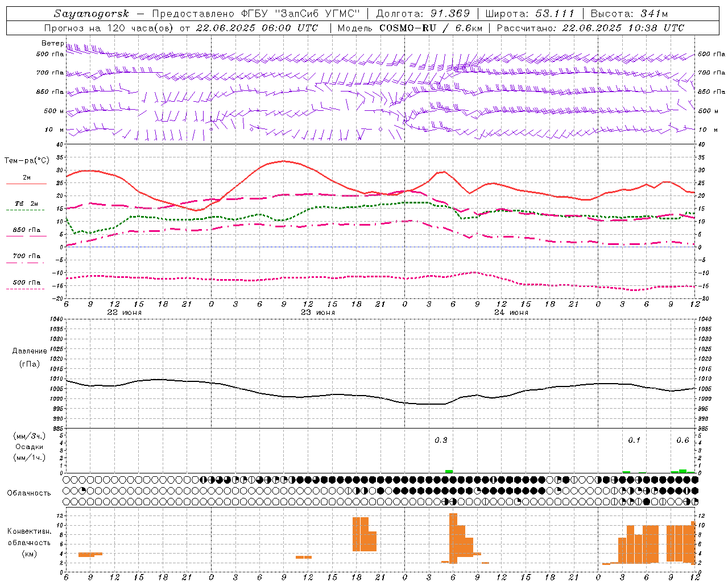Click the 23 июня date label
Image resolution: width=728 pixels, height=582 pixels.
(x=318, y=313)
